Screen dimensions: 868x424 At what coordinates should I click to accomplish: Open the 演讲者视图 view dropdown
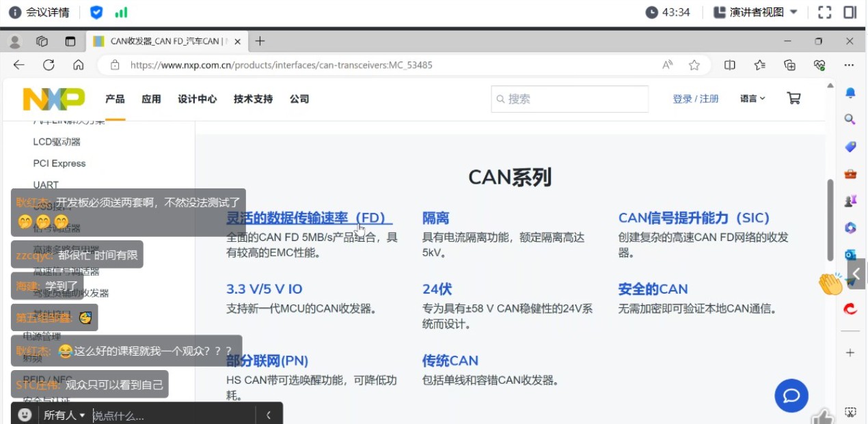(x=756, y=12)
